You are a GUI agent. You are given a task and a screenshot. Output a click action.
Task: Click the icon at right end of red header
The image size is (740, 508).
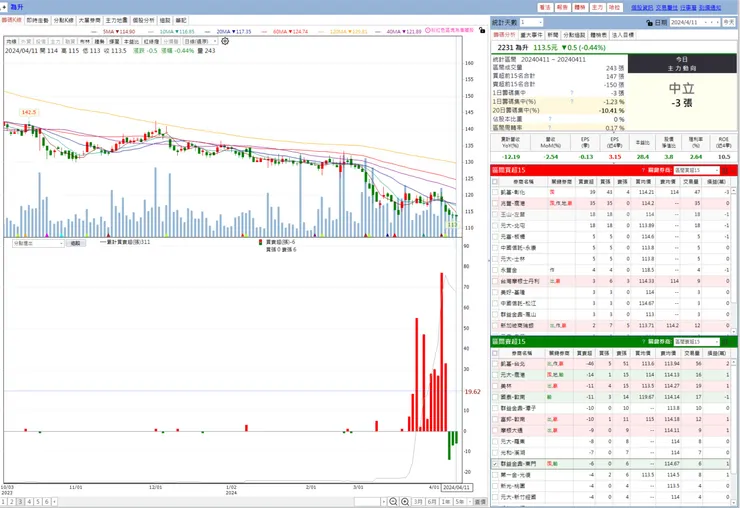pyautogui.click(x=726, y=170)
